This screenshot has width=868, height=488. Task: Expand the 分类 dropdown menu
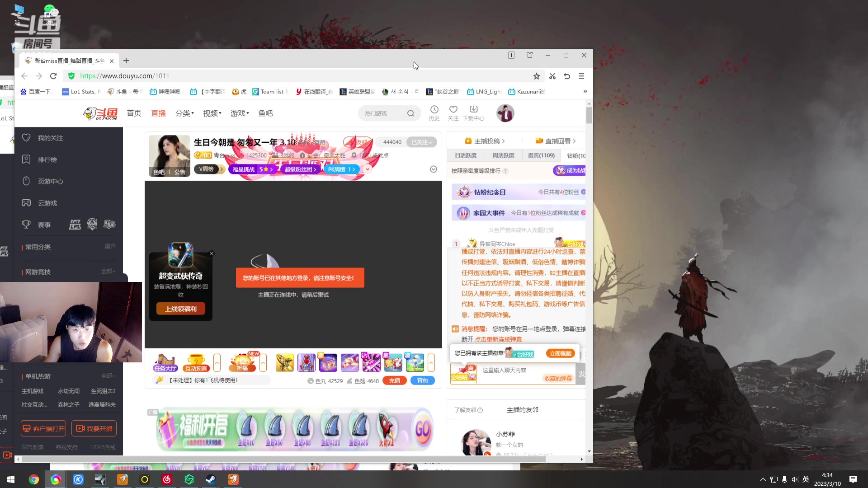(x=184, y=113)
